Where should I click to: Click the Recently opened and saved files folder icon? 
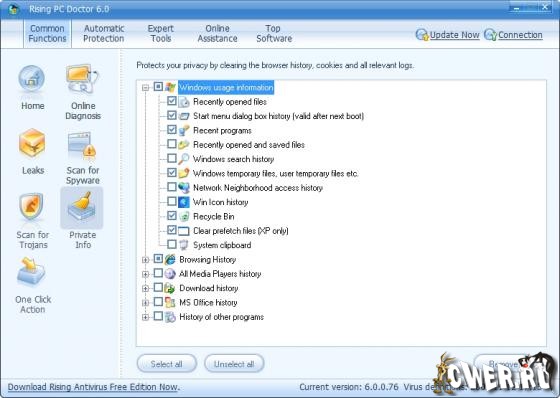click(184, 145)
